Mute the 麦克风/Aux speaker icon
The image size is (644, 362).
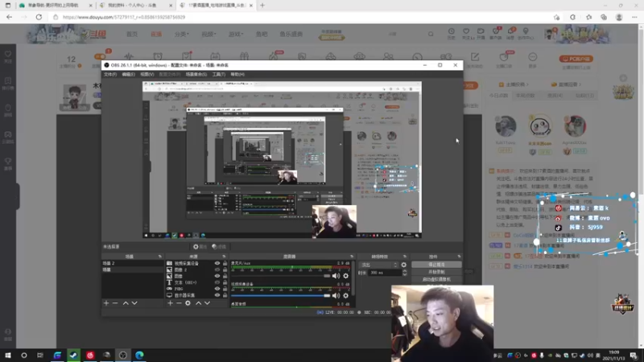coord(336,276)
